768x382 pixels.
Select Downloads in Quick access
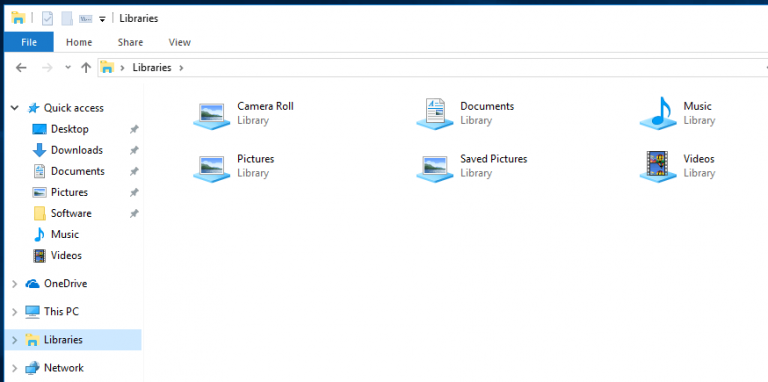(x=77, y=150)
